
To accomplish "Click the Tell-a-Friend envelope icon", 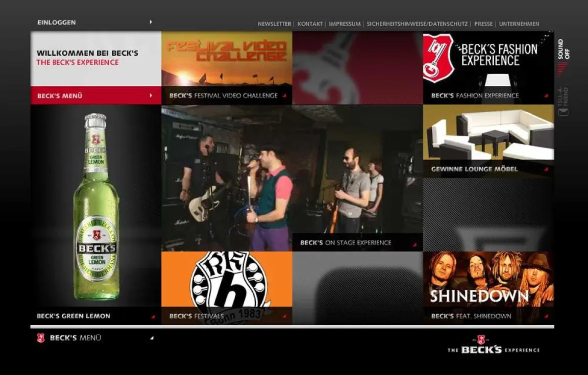I will click(563, 111).
